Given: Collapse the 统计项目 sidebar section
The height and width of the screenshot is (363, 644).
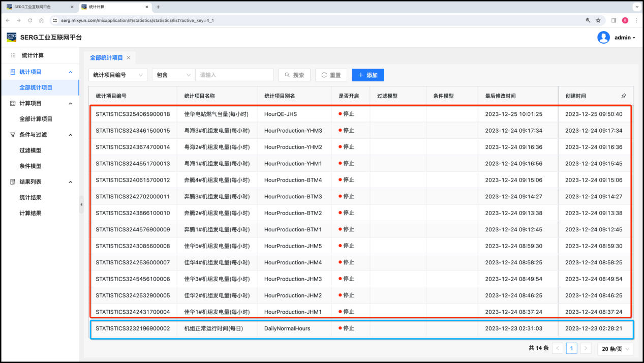Looking at the screenshot, I should (x=71, y=72).
